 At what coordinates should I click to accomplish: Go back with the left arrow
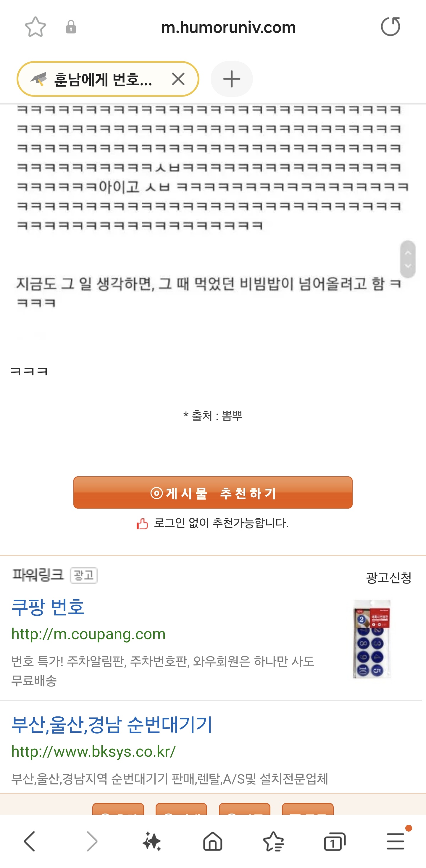[x=30, y=841]
